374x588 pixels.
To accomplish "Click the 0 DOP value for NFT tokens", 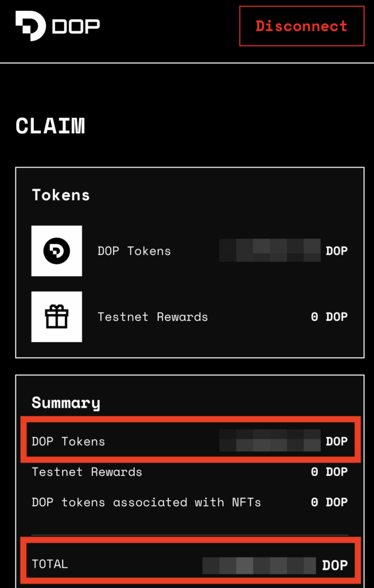I will click(329, 502).
